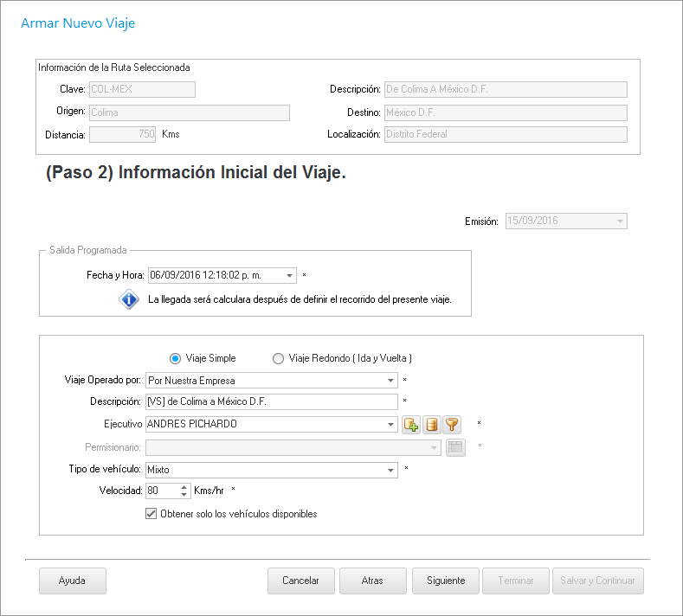Decrease Velocidad with the down arrow
This screenshot has height=616, width=683.
pyautogui.click(x=184, y=494)
